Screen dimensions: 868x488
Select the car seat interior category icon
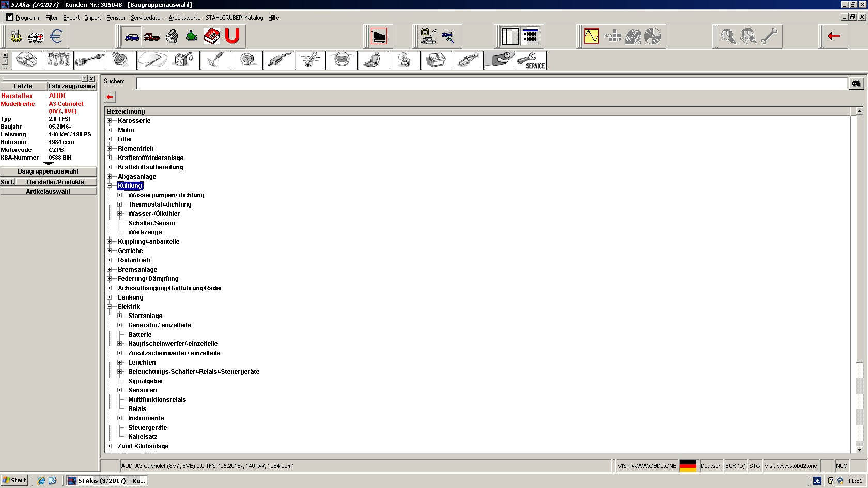pyautogui.click(x=373, y=60)
